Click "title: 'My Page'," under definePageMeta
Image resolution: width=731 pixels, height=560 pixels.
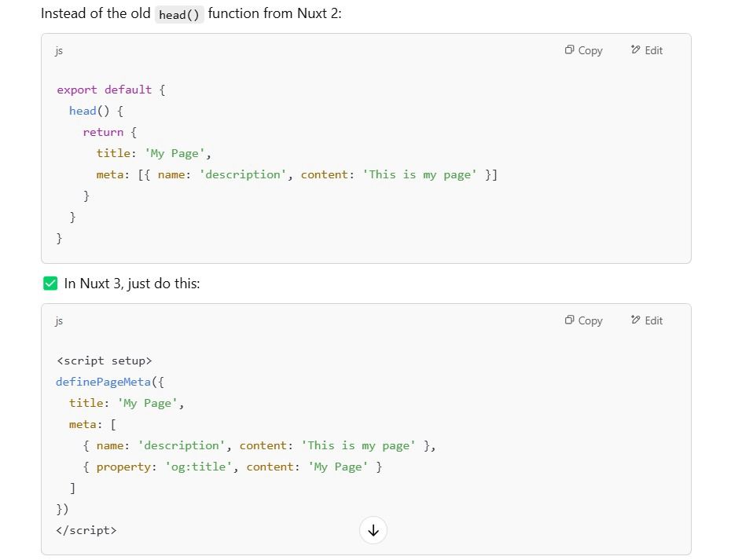point(127,403)
